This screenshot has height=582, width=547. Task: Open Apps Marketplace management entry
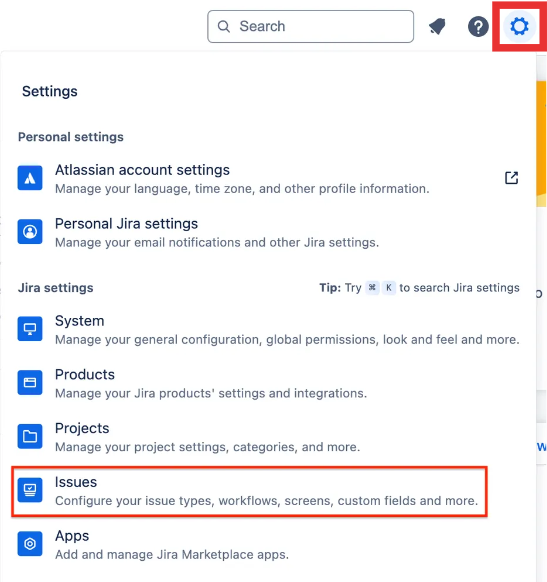[x=268, y=545]
